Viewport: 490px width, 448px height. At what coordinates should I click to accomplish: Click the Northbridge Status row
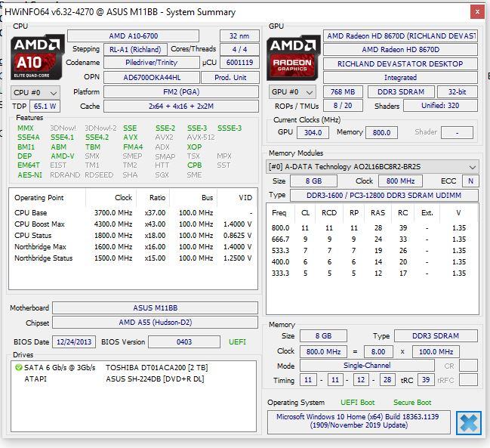pyautogui.click(x=133, y=258)
